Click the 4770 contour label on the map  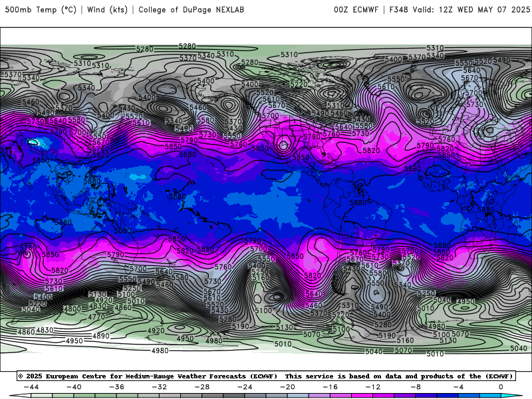tap(96, 317)
